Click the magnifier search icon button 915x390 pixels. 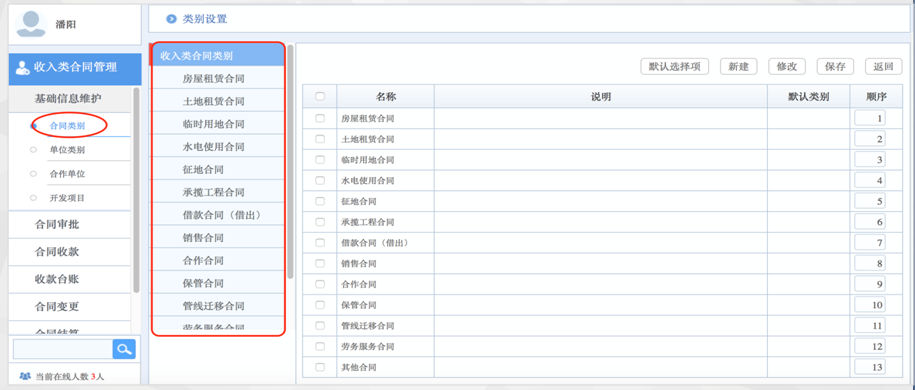(x=124, y=349)
